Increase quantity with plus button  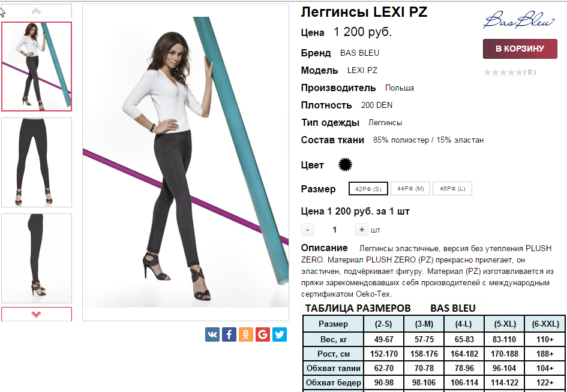point(361,230)
